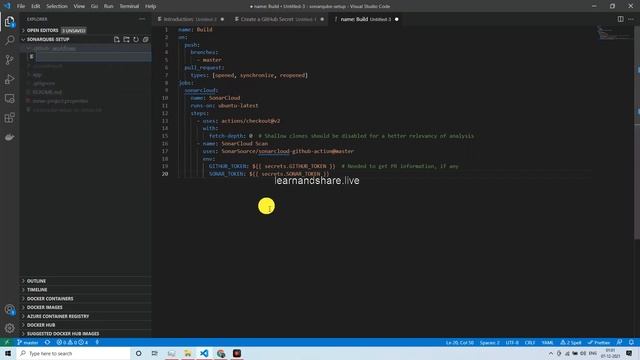The width and height of the screenshot is (640, 360).
Task: Click Chrome icon on taskbar
Action: 221,353
